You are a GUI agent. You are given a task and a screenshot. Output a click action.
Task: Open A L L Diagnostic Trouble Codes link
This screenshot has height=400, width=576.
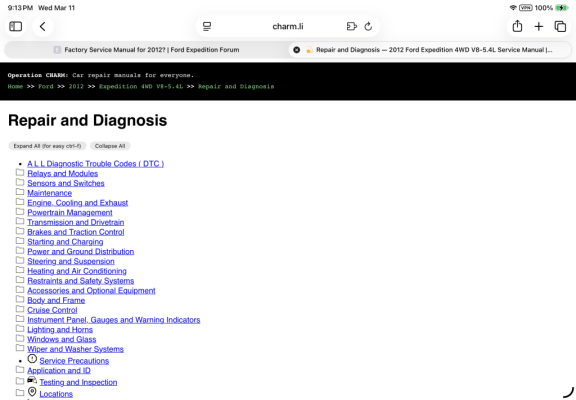tap(96, 164)
